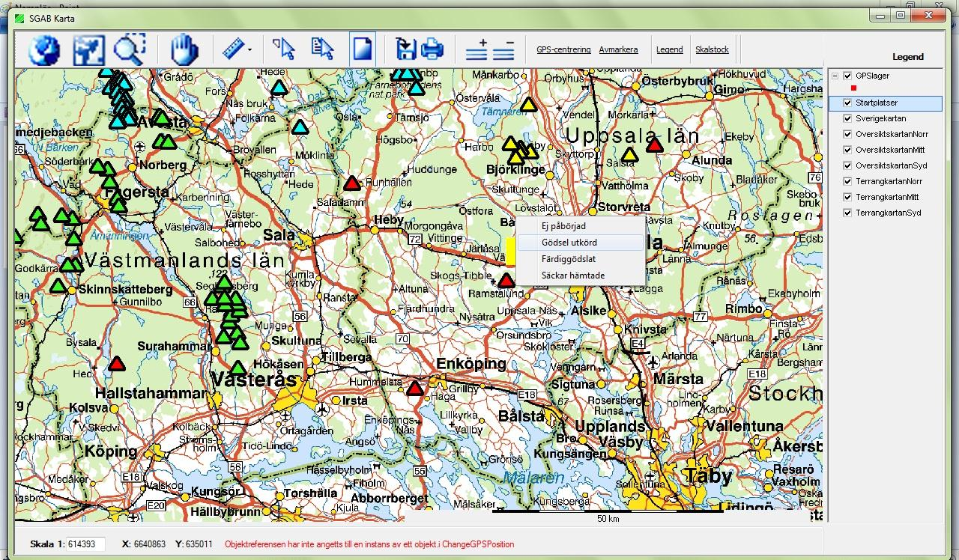
Task: Select the pointer-with-list selection tool
Action: click(322, 49)
